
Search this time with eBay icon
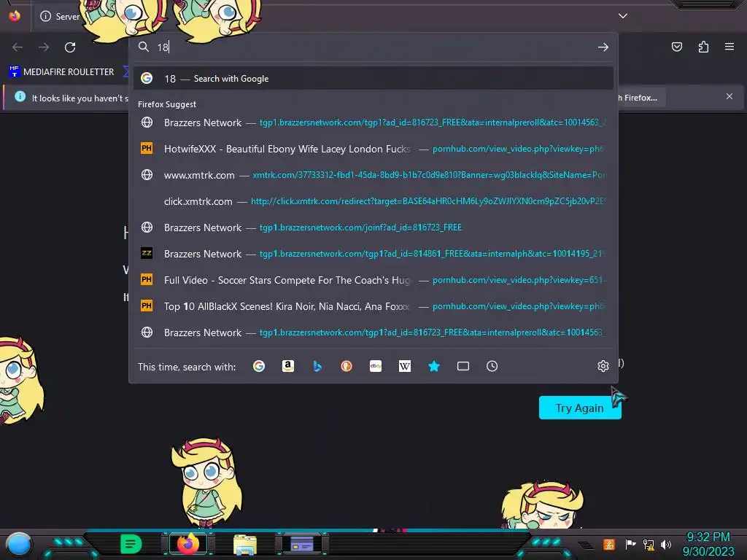point(376,366)
